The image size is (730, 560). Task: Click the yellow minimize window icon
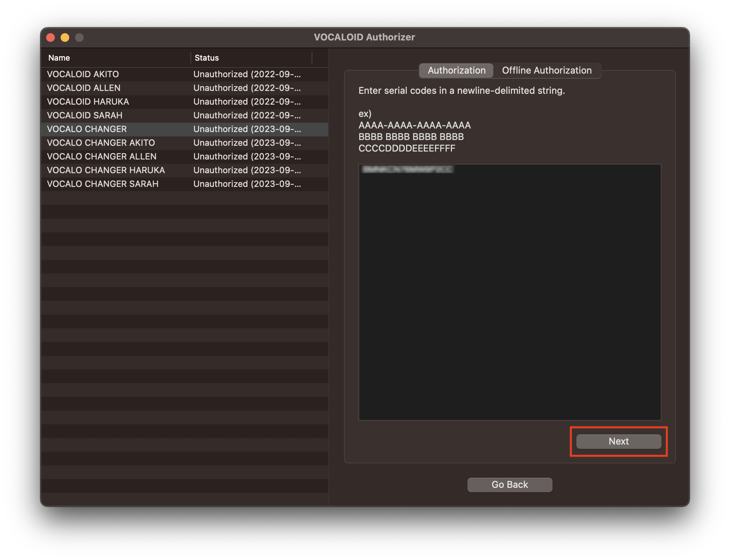[65, 37]
